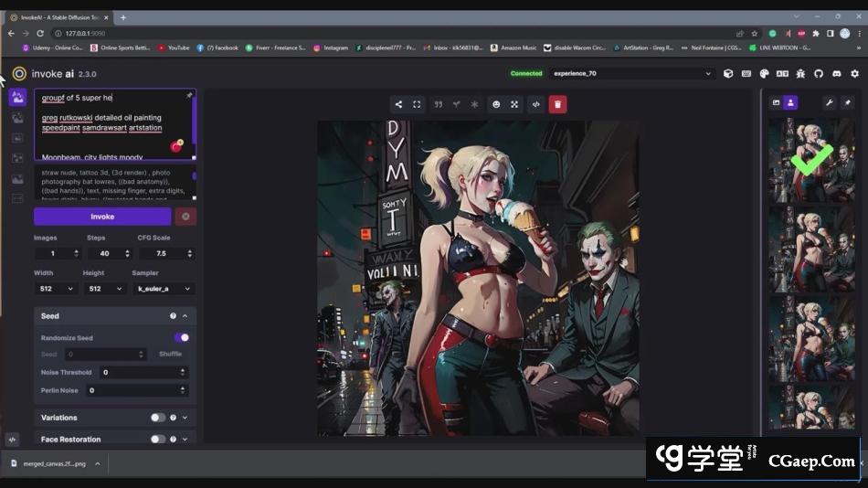868x488 pixels.
Task: Toggle the Randomize Seed switch
Action: (x=181, y=337)
